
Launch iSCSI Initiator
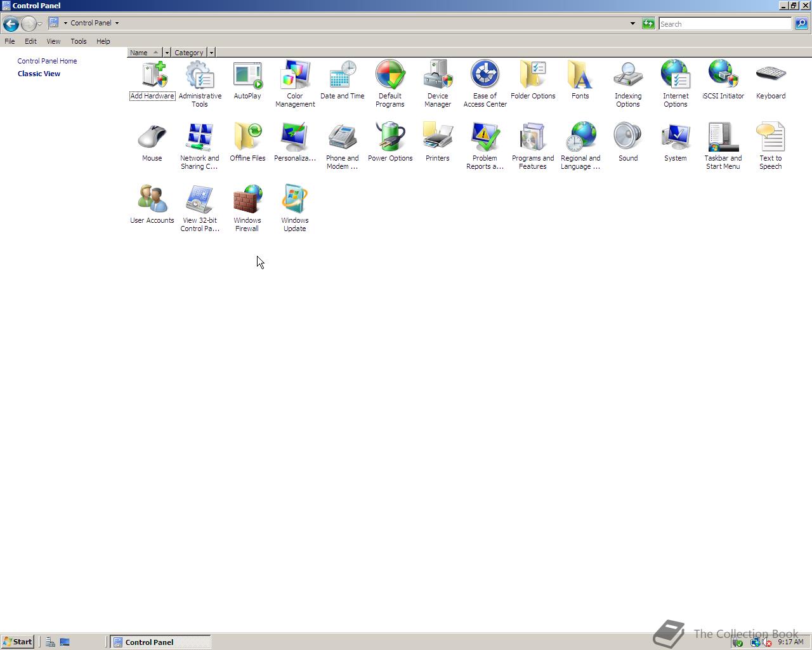coord(723,81)
